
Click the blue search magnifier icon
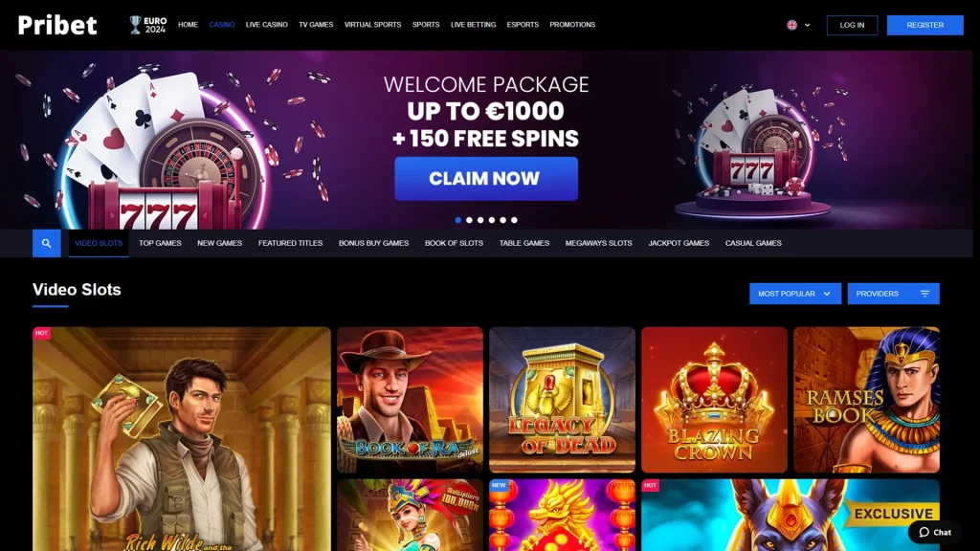[46, 243]
